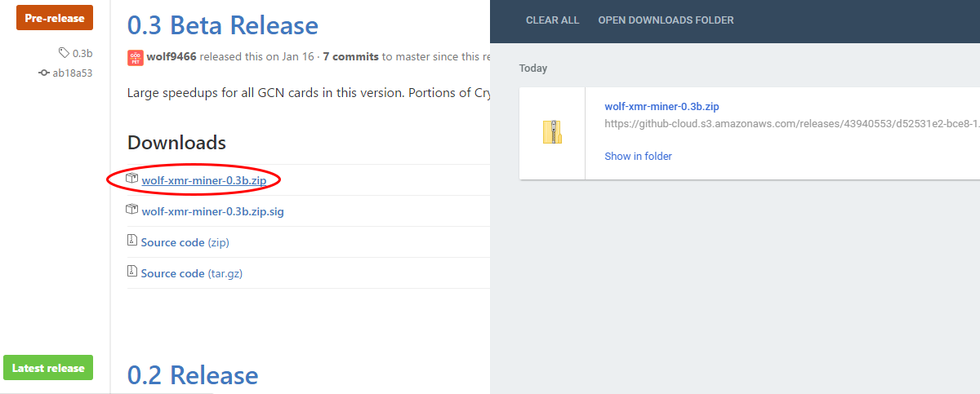Viewport: 980px width, 394px height.
Task: Select Show in folder link
Action: 638,156
